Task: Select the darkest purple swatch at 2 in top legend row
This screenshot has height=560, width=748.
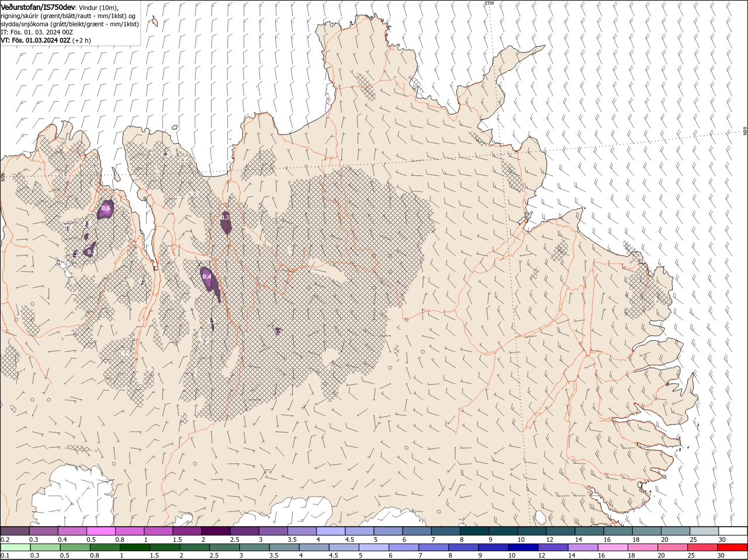Action: pos(216,531)
